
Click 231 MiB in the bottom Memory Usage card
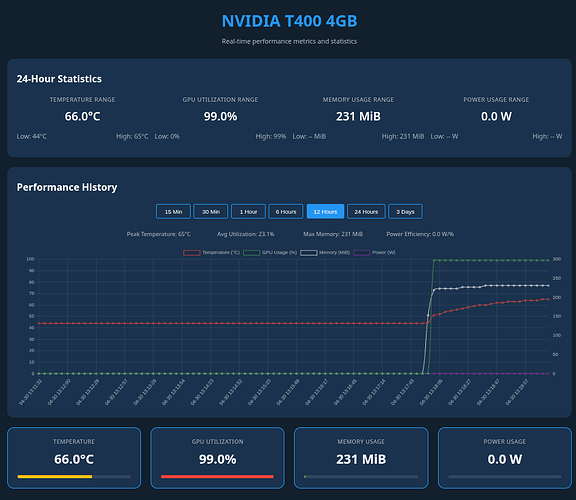pyautogui.click(x=361, y=459)
